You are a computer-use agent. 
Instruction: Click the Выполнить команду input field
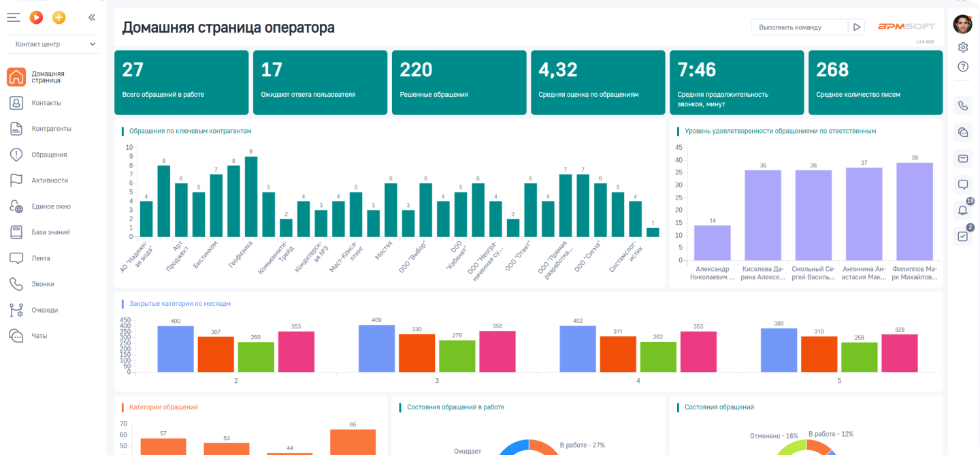click(x=800, y=27)
